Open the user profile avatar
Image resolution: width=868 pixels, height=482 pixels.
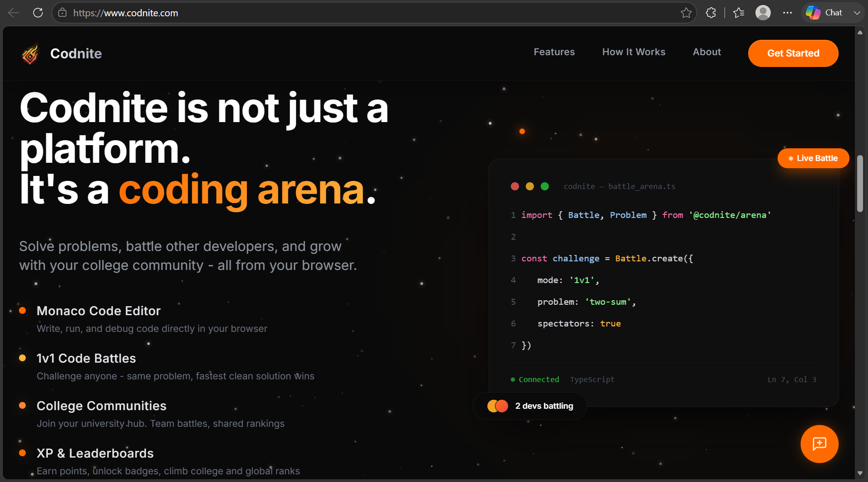tap(763, 13)
